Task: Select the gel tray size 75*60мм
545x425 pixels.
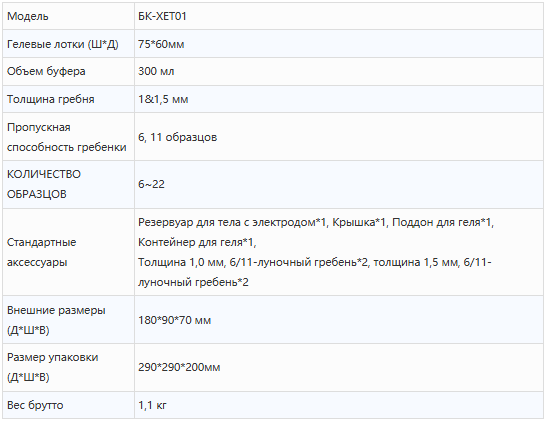Action: (161, 44)
